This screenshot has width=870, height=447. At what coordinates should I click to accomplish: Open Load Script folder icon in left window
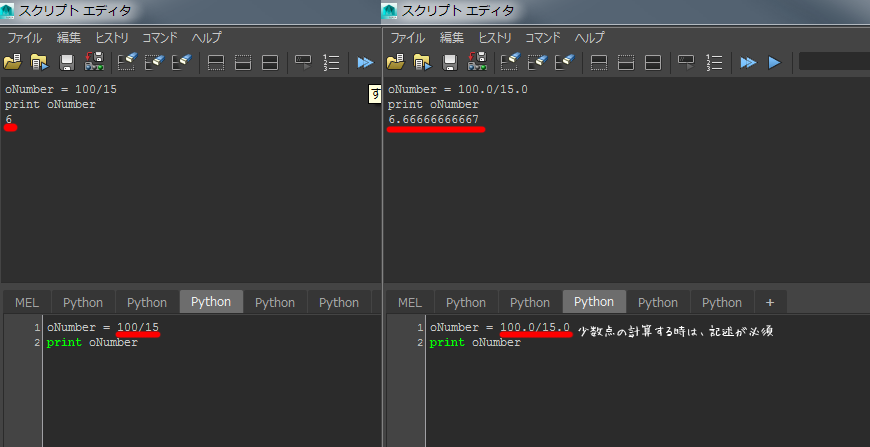(x=12, y=62)
